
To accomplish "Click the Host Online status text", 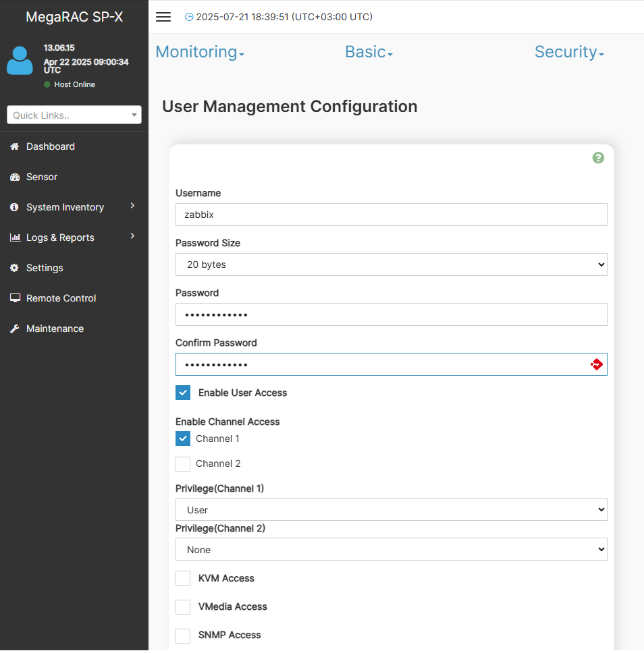I will [x=75, y=84].
